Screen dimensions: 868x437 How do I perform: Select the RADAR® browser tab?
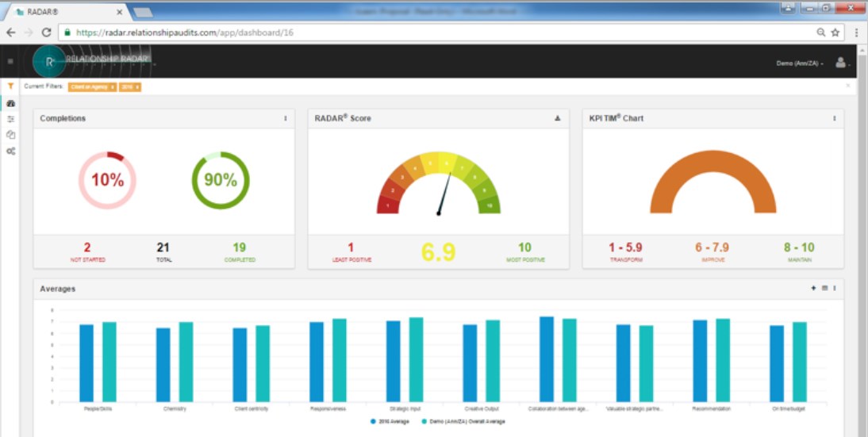tap(65, 12)
